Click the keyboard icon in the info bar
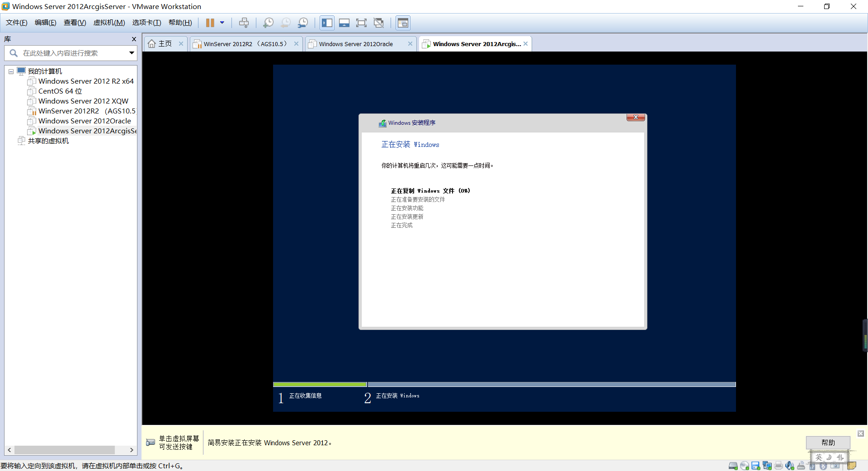Image resolution: width=868 pixels, height=471 pixels. point(151,443)
